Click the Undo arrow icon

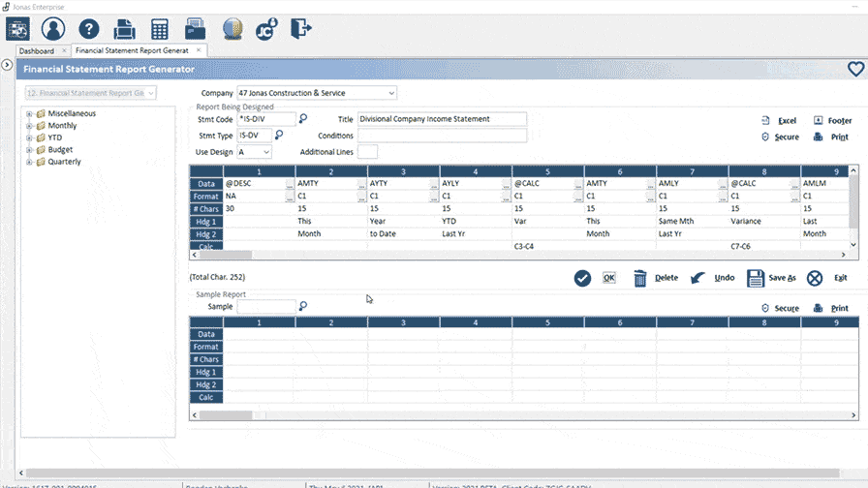pos(697,278)
